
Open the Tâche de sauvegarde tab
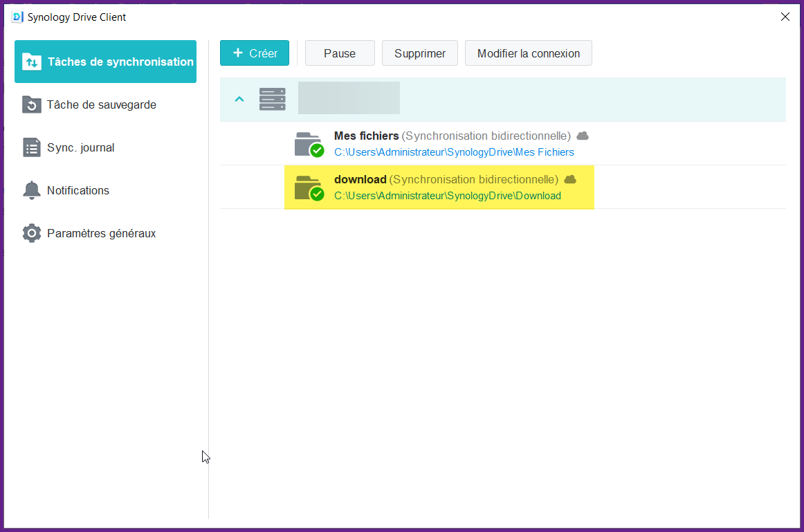click(x=101, y=105)
